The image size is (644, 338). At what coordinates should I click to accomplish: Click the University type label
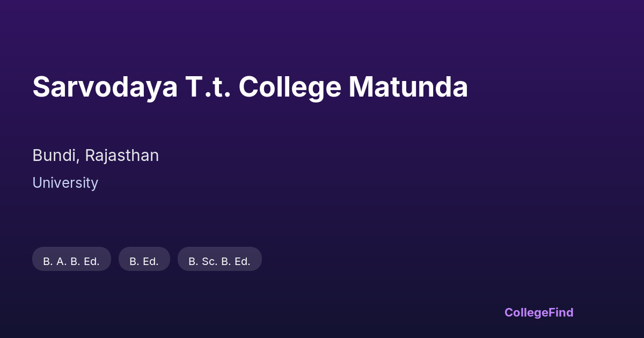[x=65, y=183]
